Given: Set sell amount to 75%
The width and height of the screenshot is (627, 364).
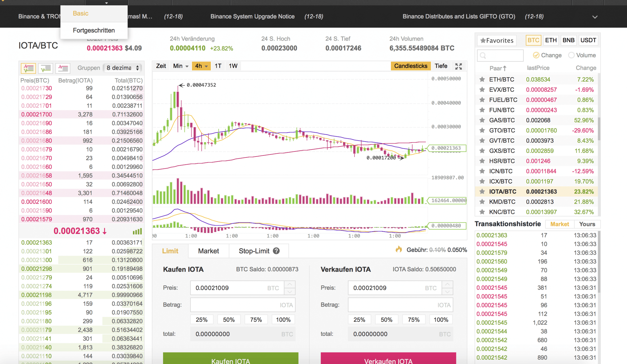Looking at the screenshot, I should [x=413, y=320].
